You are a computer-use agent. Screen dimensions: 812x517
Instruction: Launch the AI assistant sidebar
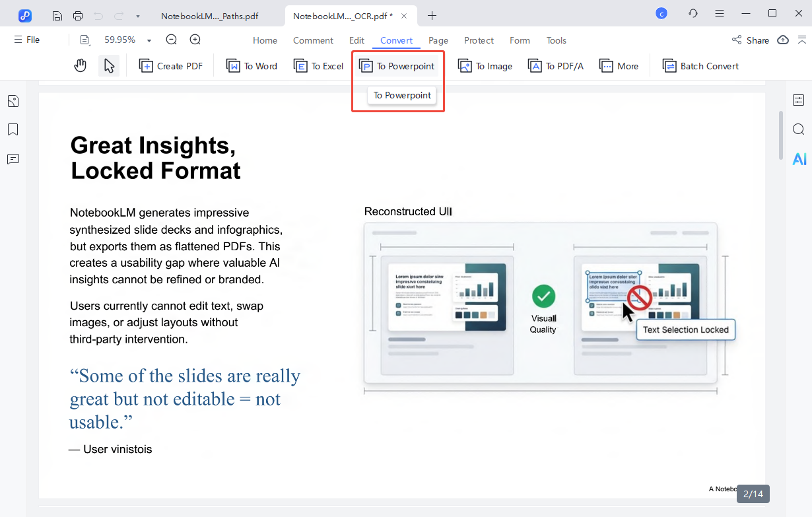point(799,158)
